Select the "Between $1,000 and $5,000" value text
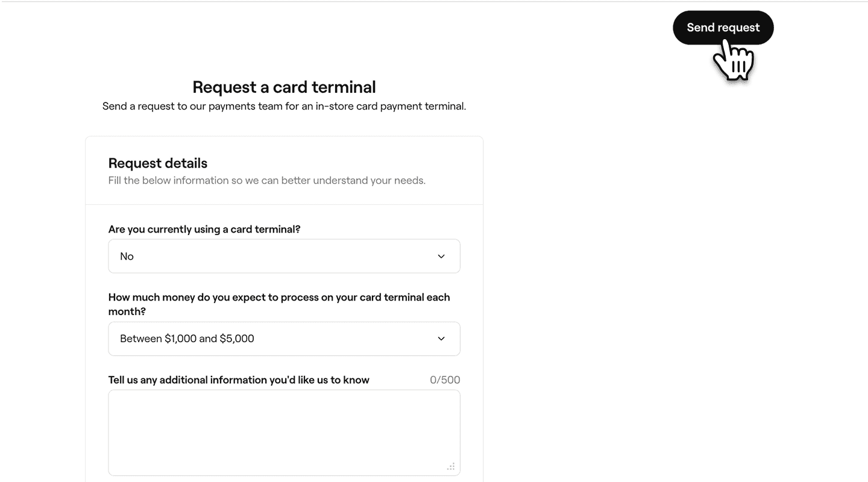Screen dimensions: 868x482 click(187, 339)
